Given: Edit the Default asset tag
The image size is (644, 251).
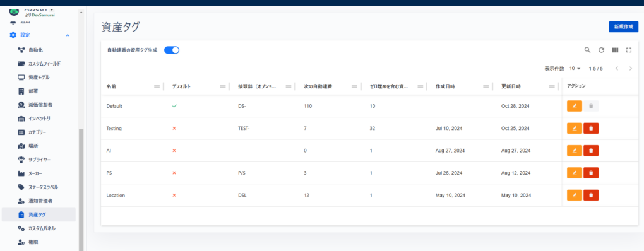Looking at the screenshot, I should [575, 106].
